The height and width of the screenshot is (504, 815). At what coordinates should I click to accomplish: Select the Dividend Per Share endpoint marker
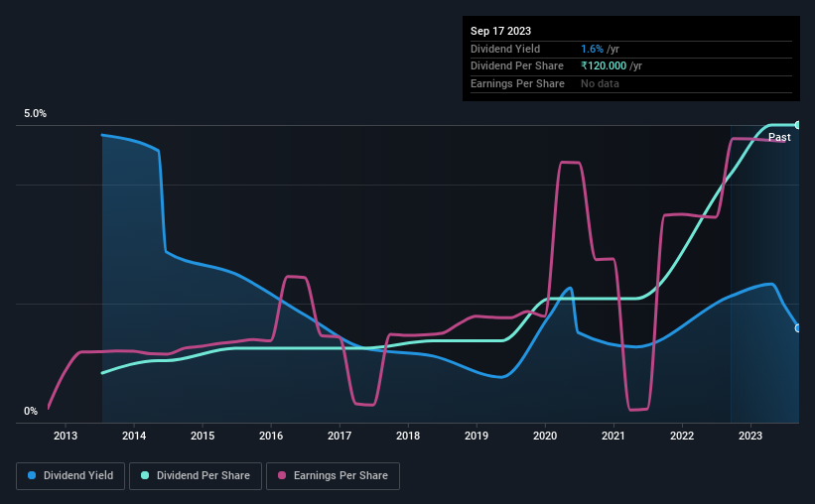[x=798, y=125]
